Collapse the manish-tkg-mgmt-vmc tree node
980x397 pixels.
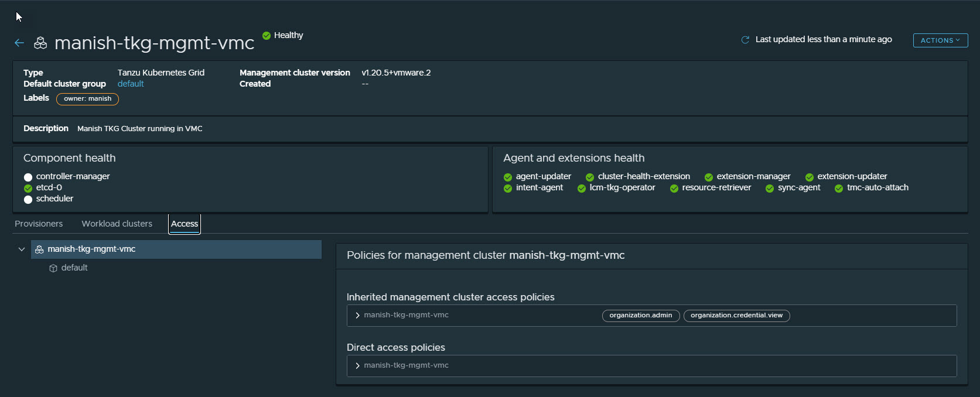click(22, 249)
